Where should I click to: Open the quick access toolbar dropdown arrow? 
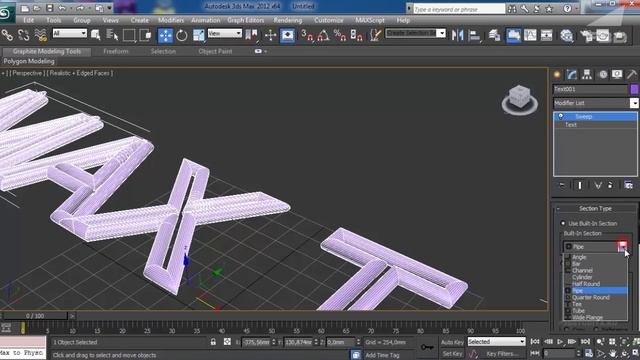pyautogui.click(x=109, y=8)
